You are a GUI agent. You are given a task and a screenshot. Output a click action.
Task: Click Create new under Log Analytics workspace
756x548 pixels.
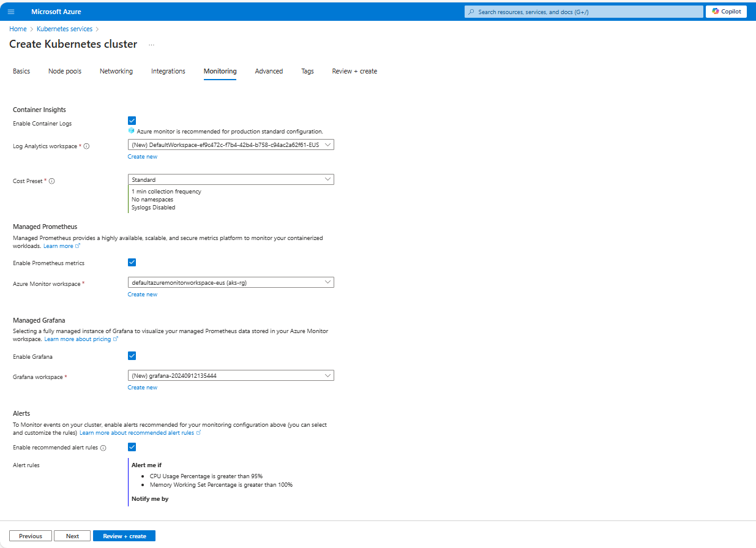[x=143, y=157]
